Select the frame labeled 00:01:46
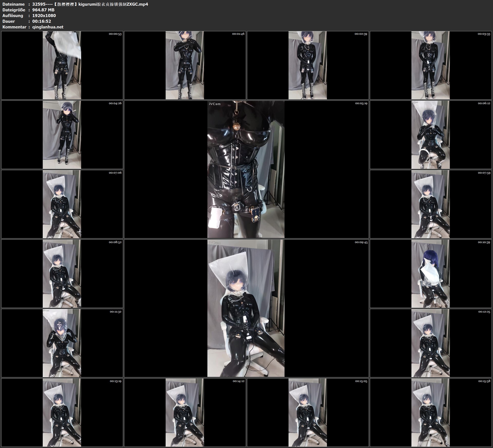This screenshot has height=448, width=493. coord(185,65)
